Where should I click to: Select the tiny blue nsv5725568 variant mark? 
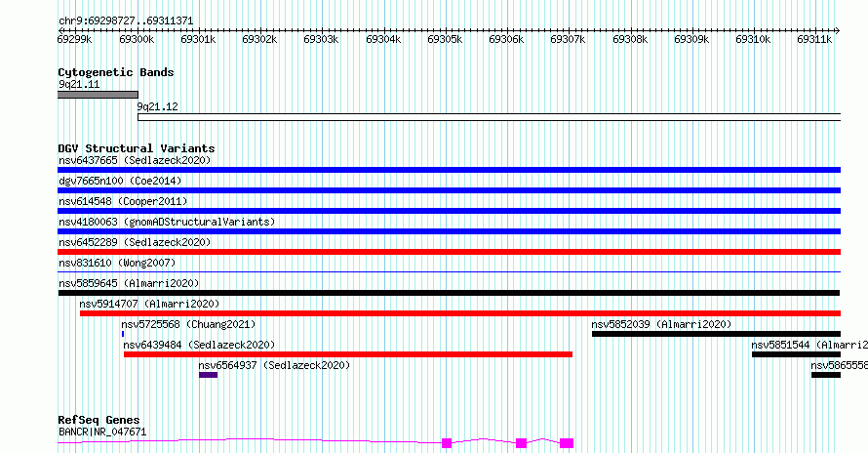coord(123,334)
